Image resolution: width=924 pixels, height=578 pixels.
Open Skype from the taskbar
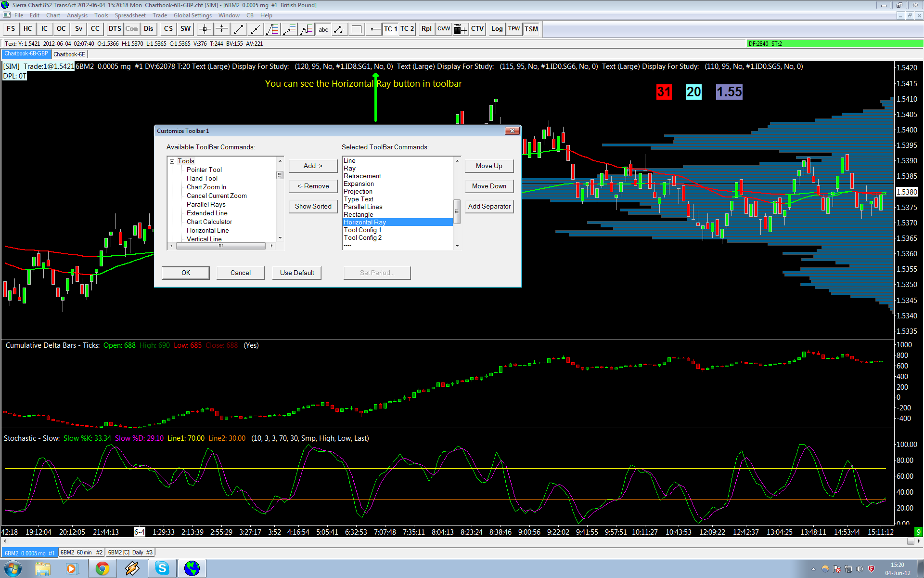[x=162, y=568]
